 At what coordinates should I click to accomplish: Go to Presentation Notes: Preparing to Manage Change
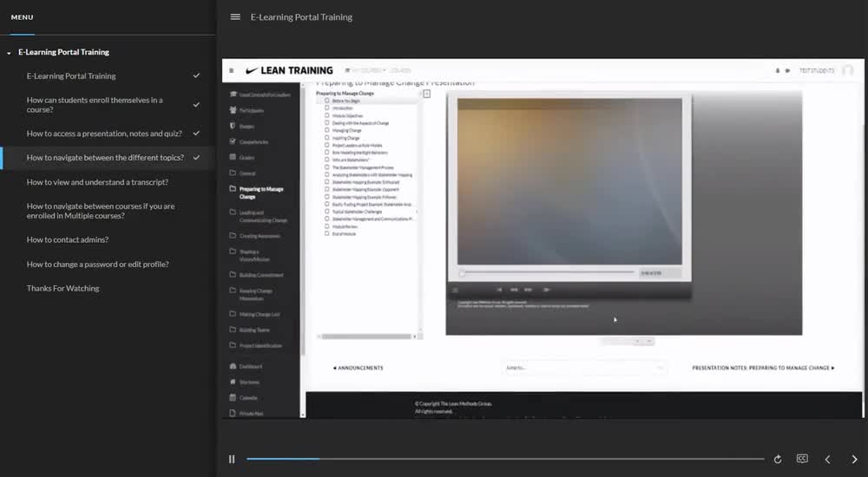pyautogui.click(x=763, y=368)
